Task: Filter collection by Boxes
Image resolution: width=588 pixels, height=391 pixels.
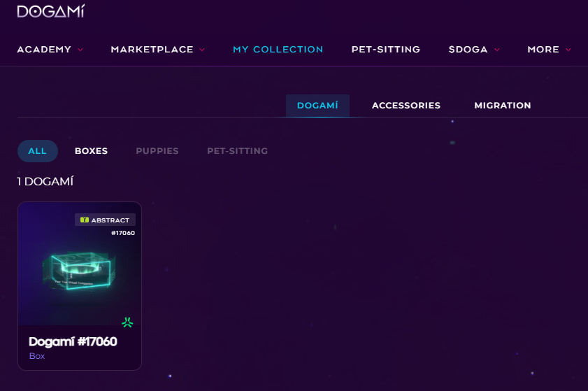Action: click(x=91, y=151)
